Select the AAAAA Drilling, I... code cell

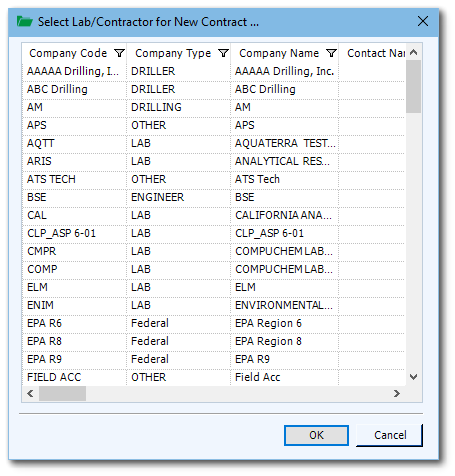point(74,71)
